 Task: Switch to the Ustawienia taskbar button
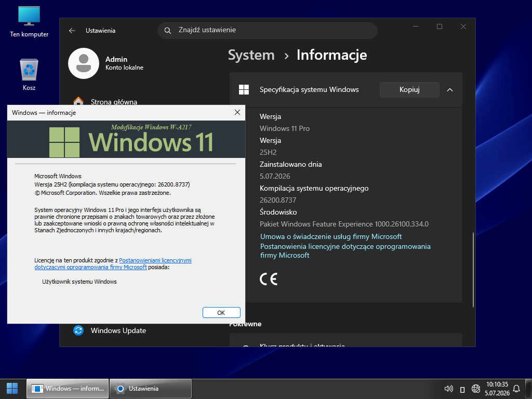pyautogui.click(x=151, y=389)
